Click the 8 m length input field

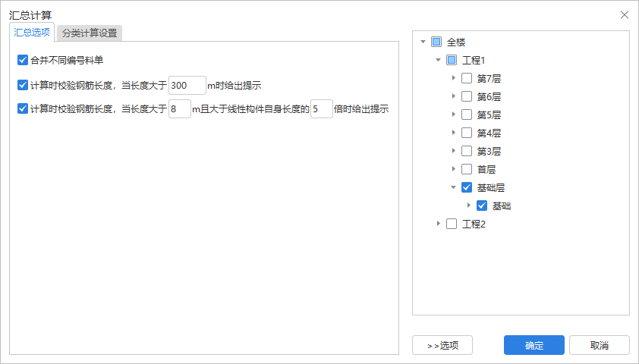(180, 109)
